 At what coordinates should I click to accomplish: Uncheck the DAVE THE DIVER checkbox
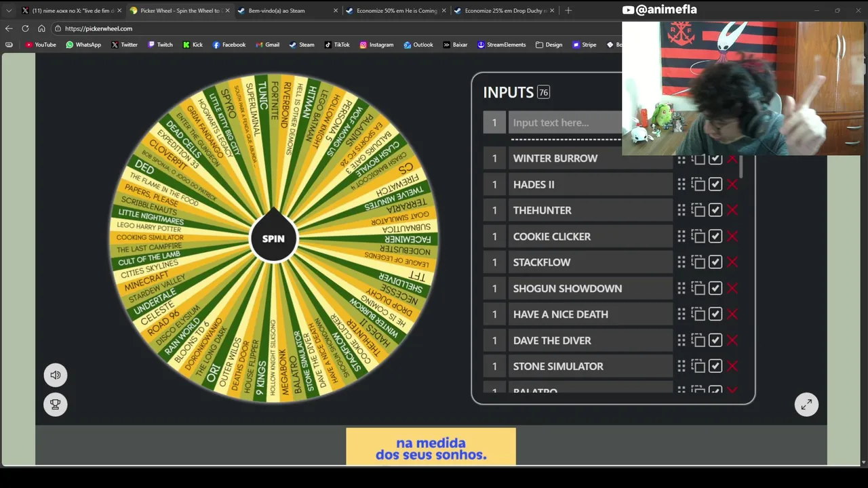point(715,340)
